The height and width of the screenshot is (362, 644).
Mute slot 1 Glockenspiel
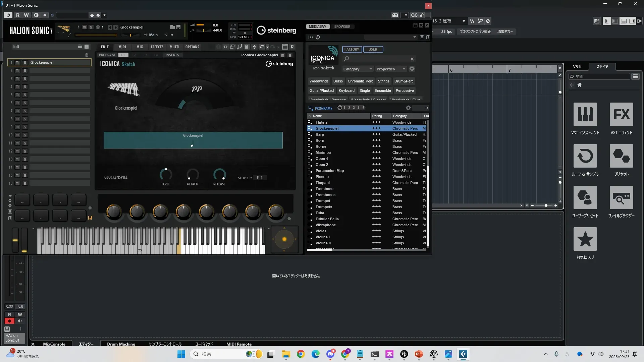17,63
